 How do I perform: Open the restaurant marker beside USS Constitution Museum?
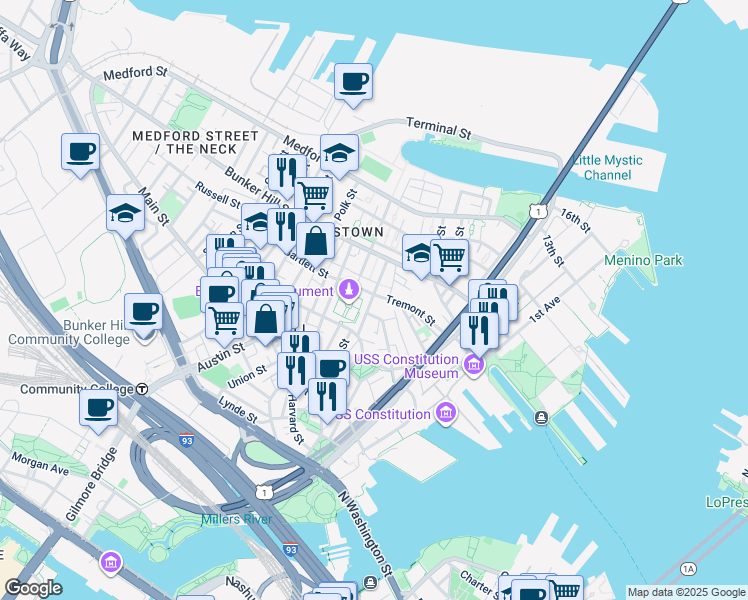point(480,329)
